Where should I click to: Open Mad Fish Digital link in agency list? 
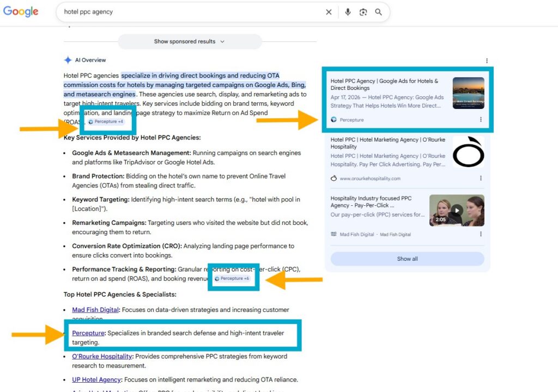[95, 310]
